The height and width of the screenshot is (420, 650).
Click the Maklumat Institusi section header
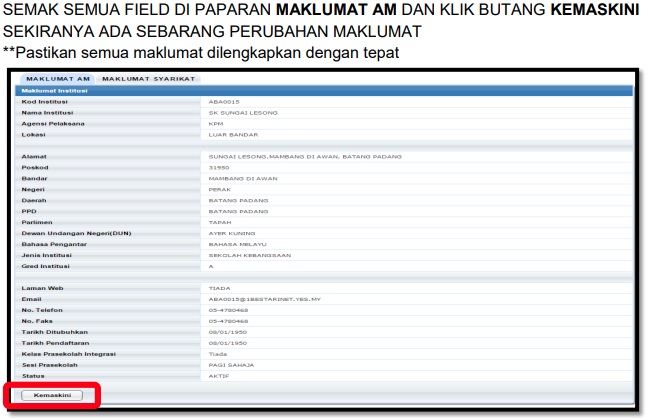[55, 90]
